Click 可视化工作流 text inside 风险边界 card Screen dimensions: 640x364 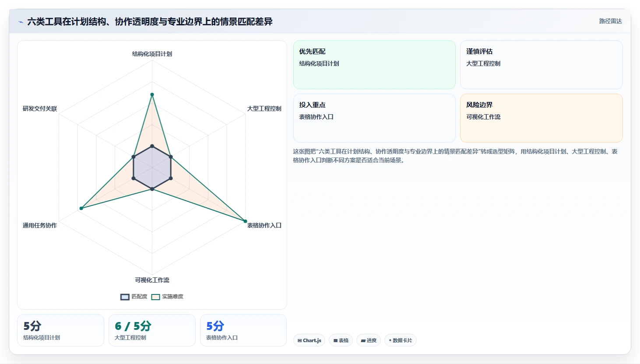point(483,117)
